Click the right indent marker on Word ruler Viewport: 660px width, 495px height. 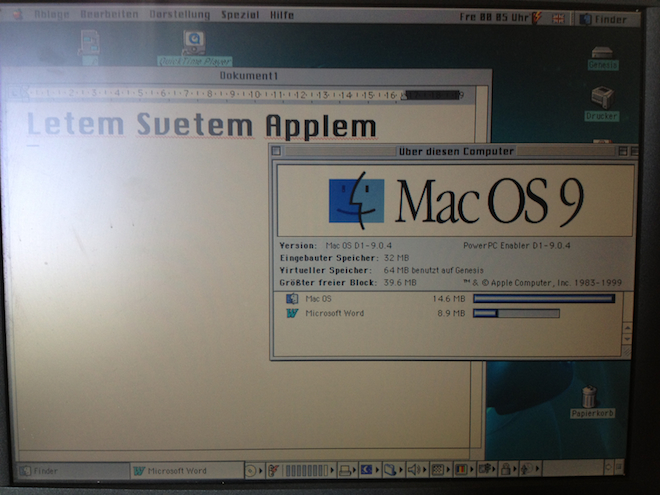click(x=404, y=96)
